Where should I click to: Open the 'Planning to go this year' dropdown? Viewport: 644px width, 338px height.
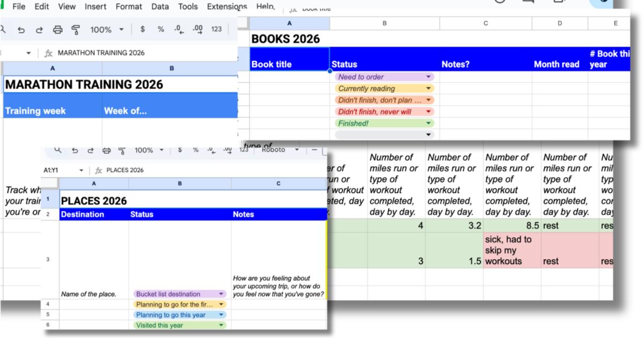point(221,315)
